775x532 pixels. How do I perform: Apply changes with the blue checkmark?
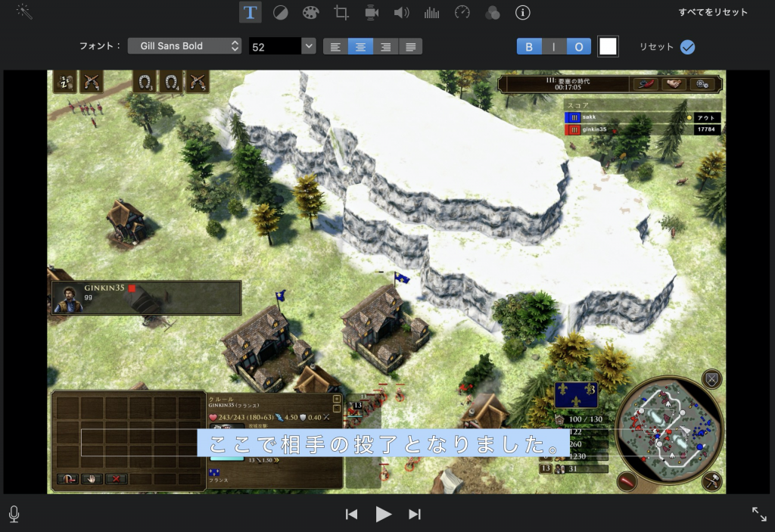(x=687, y=47)
